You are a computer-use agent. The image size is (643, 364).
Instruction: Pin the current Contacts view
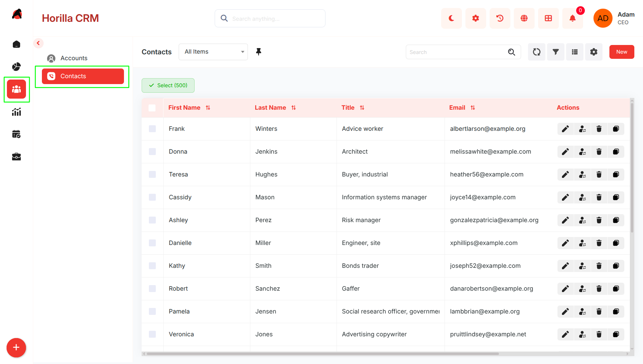[258, 52]
